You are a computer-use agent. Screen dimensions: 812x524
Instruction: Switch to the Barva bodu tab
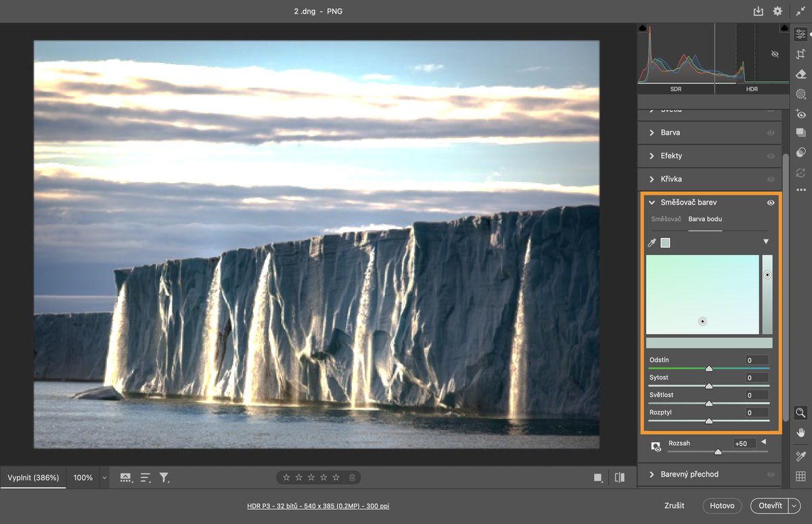point(704,219)
